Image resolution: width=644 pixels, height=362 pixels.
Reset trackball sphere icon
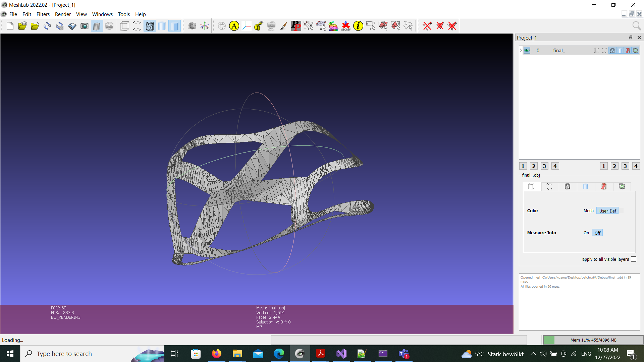pyautogui.click(x=222, y=26)
